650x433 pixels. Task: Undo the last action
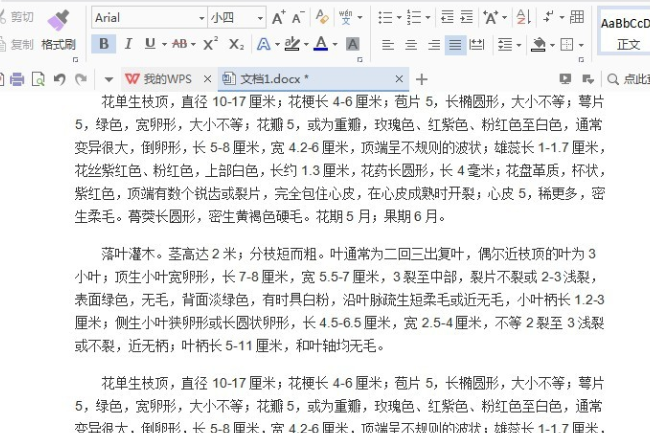[60, 79]
